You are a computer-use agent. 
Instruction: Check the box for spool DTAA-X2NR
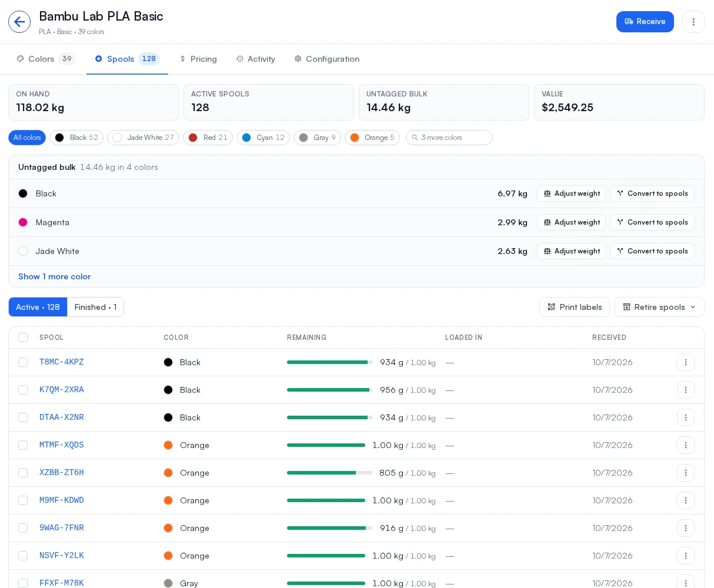coord(23,417)
